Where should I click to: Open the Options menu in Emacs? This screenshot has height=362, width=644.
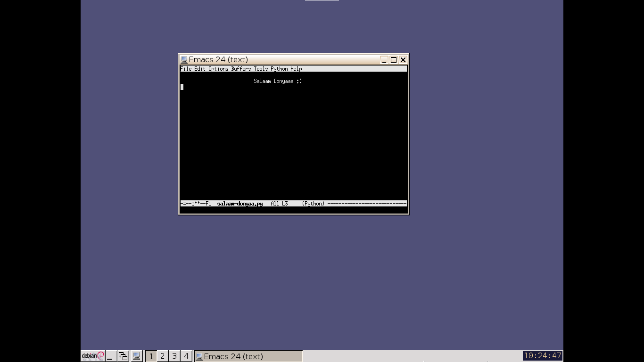(x=218, y=69)
